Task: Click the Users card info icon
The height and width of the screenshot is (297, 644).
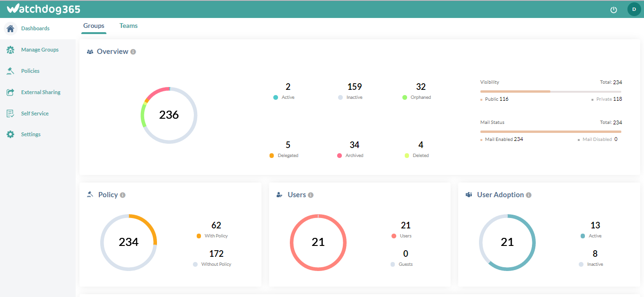Action: [x=311, y=195]
